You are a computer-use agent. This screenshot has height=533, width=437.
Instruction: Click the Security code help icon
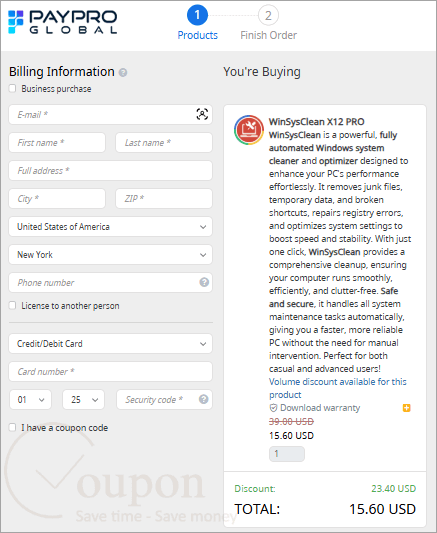[x=204, y=399]
